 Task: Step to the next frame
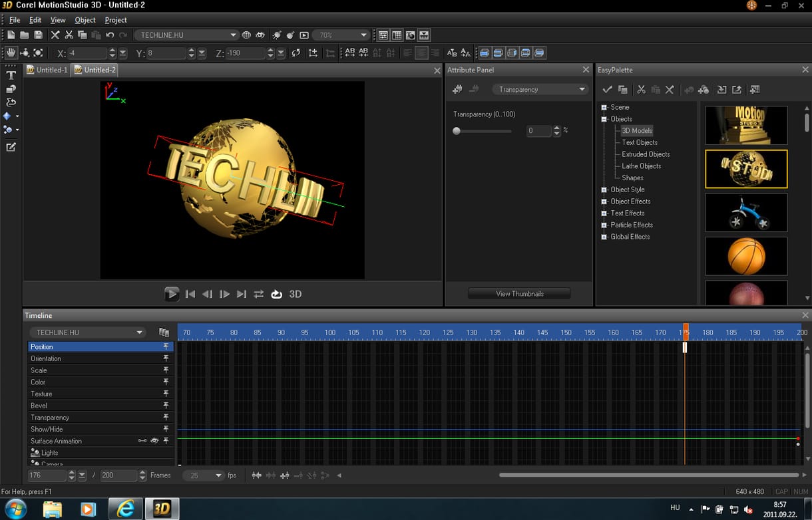point(224,294)
